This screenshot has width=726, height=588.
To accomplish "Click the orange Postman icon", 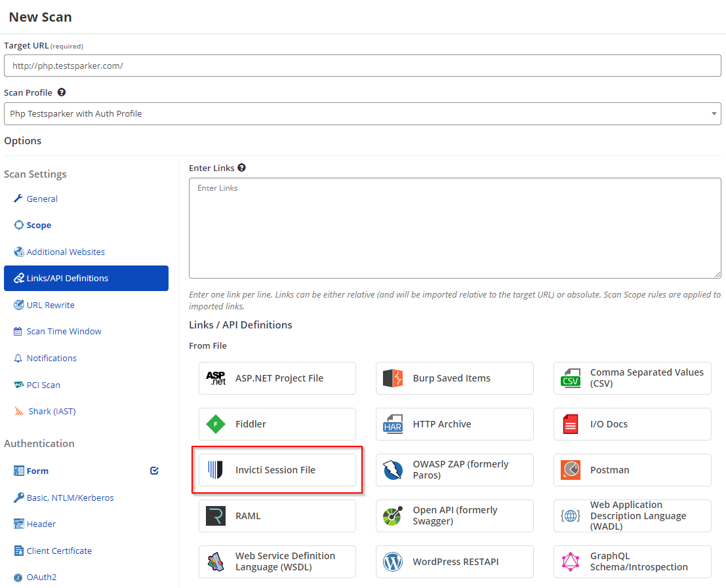I will click(x=571, y=469).
